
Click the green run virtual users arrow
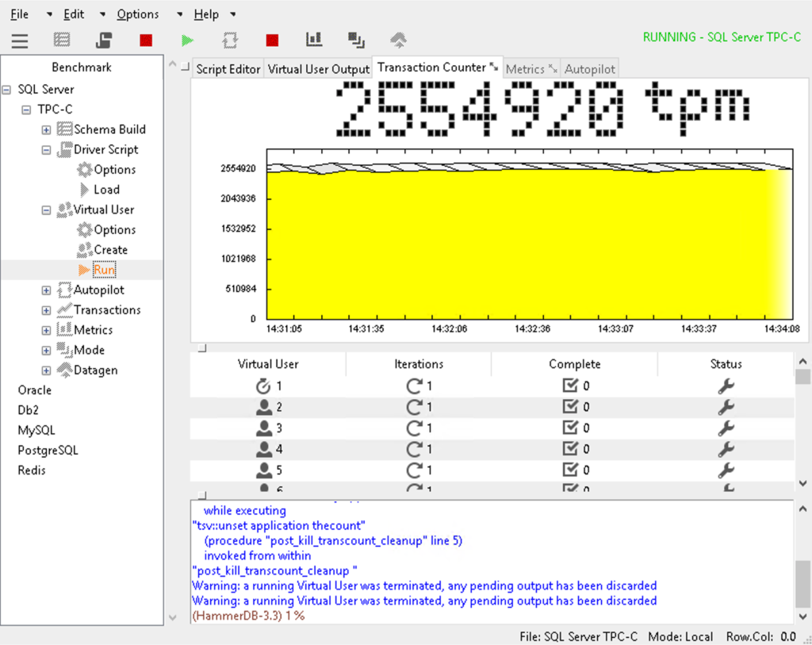(x=187, y=40)
